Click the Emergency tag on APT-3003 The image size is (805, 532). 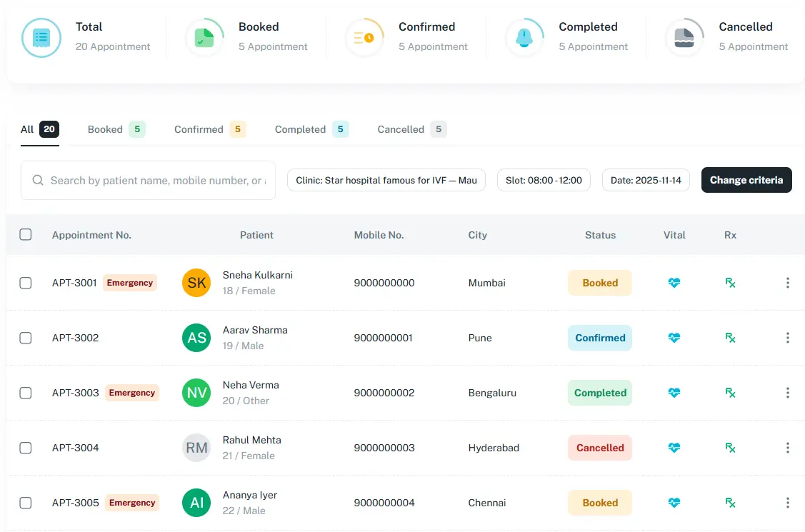(132, 393)
